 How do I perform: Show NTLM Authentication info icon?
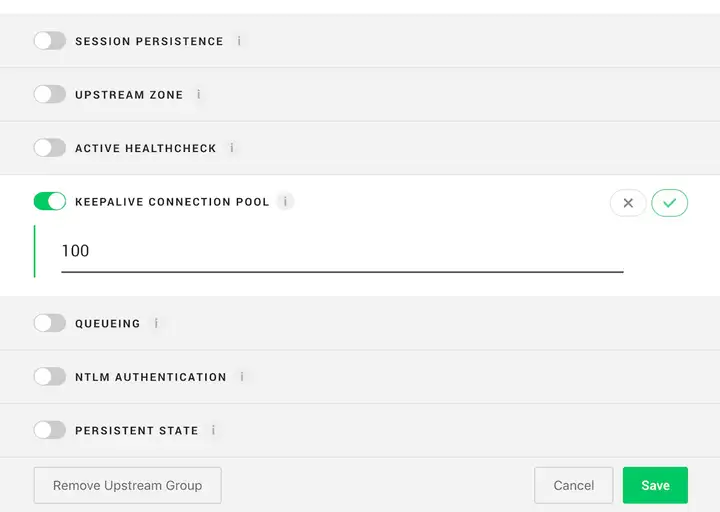242,377
